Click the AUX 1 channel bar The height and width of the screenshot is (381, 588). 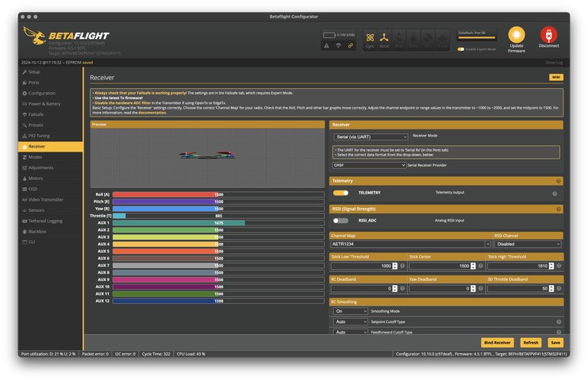[218, 223]
